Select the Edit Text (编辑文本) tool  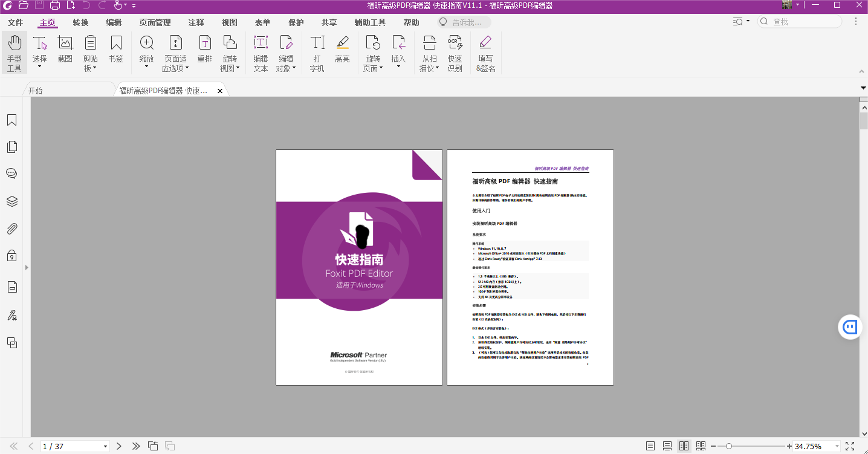(x=261, y=52)
